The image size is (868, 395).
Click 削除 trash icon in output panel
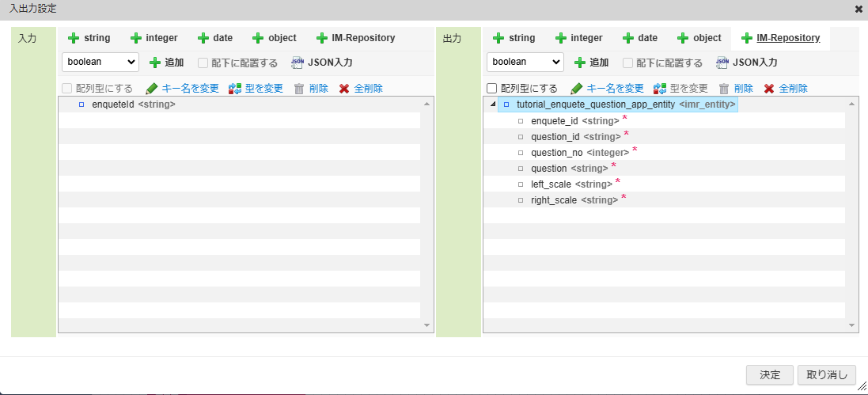click(724, 88)
